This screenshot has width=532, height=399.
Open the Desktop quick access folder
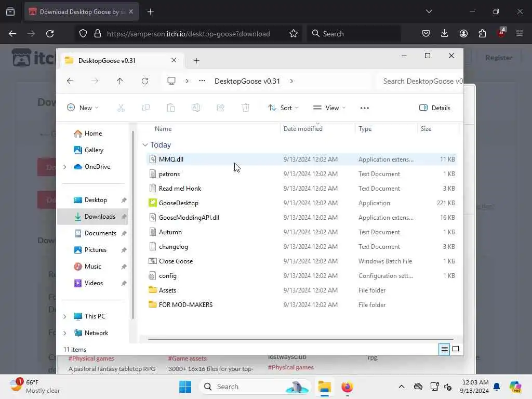(x=96, y=200)
